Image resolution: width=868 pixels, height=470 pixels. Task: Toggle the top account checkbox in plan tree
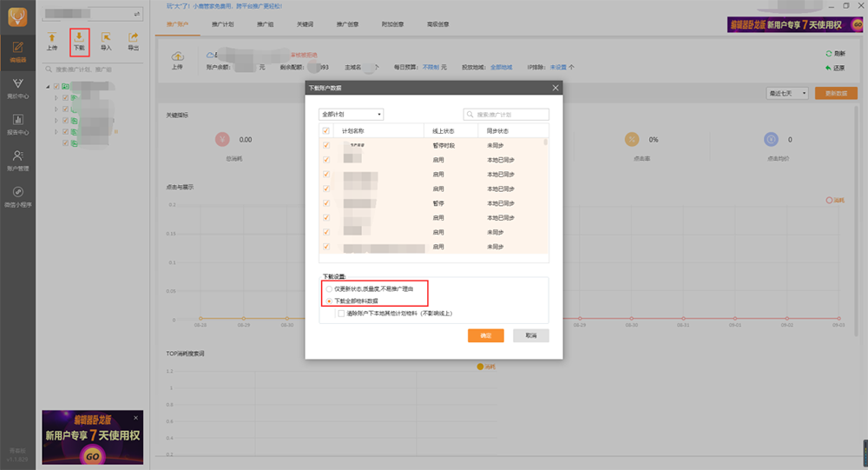coord(56,87)
